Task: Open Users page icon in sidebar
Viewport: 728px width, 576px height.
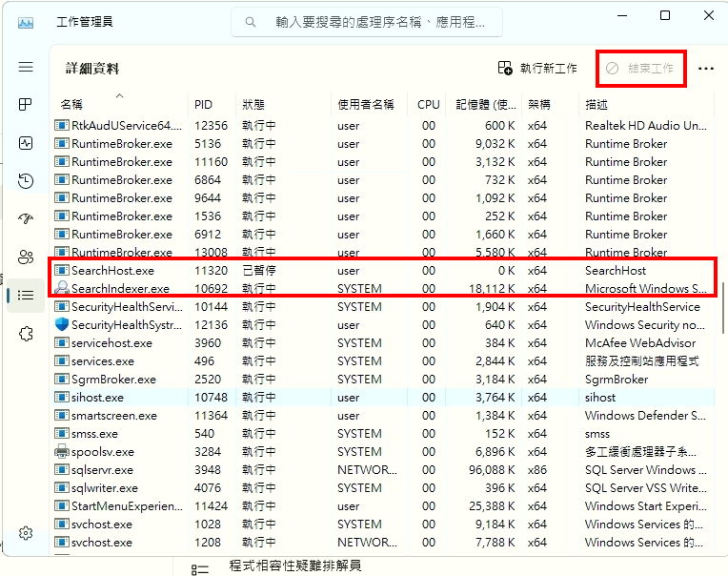Action: (x=26, y=257)
